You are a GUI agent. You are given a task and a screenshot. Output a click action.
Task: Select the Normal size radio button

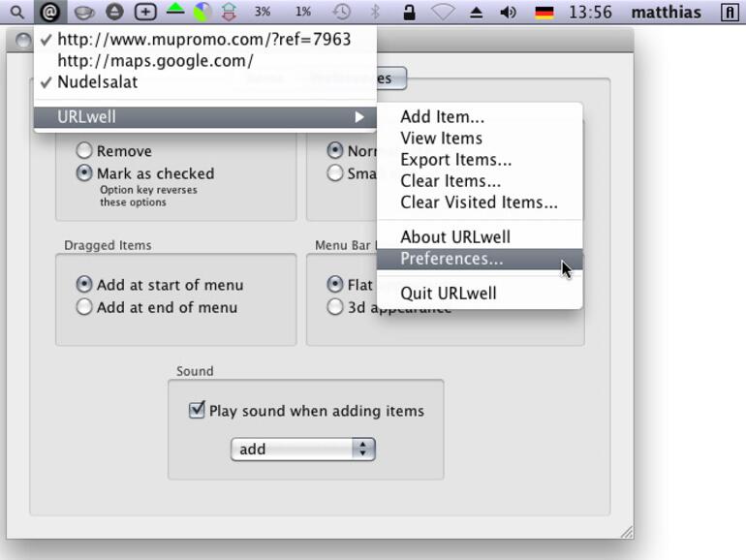[x=335, y=151]
